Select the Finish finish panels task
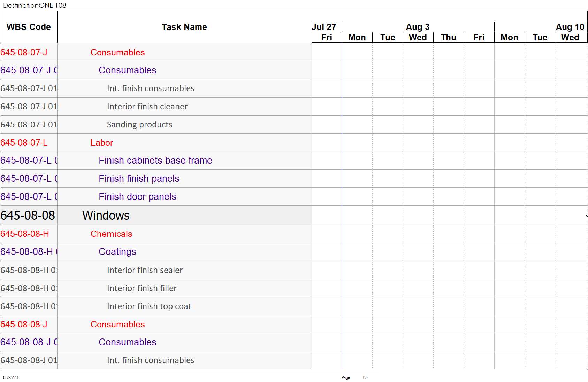 (139, 179)
